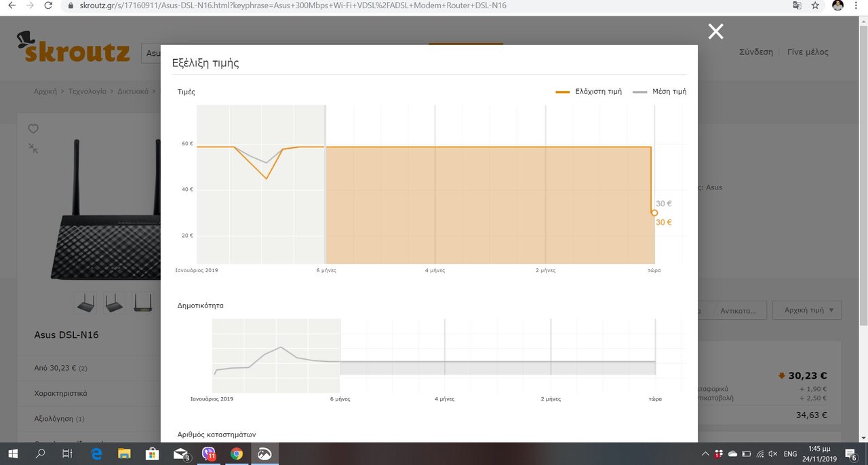Click the Skroutz logo
Viewport: 868px width, 465px height.
[73, 47]
